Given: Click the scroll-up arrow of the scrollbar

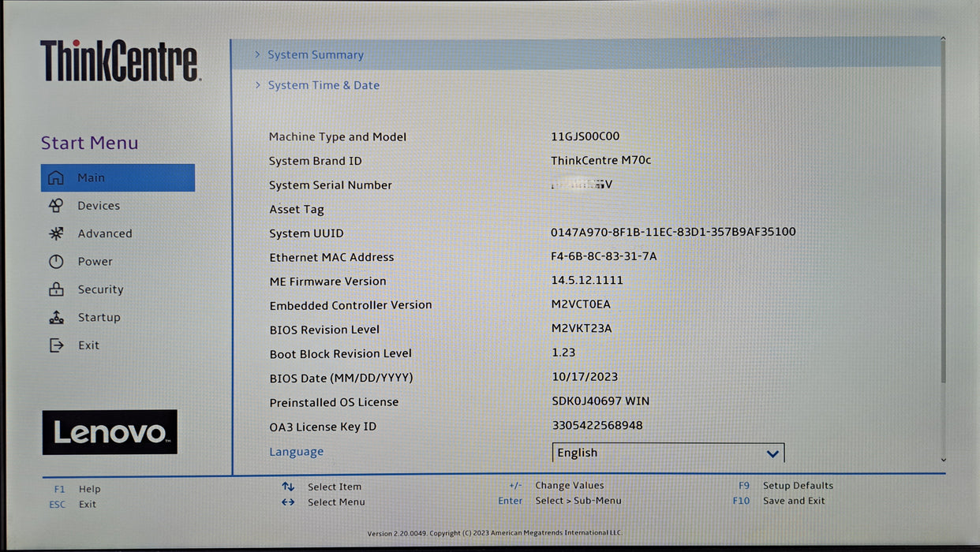Looking at the screenshot, I should (x=943, y=39).
